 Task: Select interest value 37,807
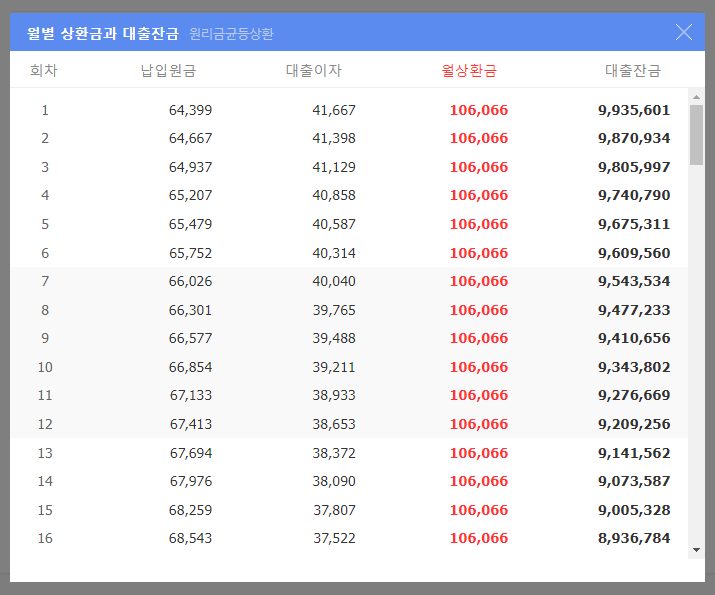(x=334, y=510)
